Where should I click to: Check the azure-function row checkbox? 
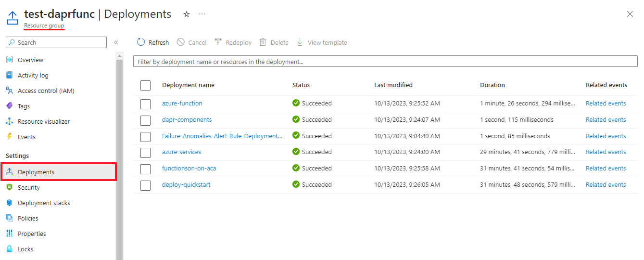click(x=146, y=104)
